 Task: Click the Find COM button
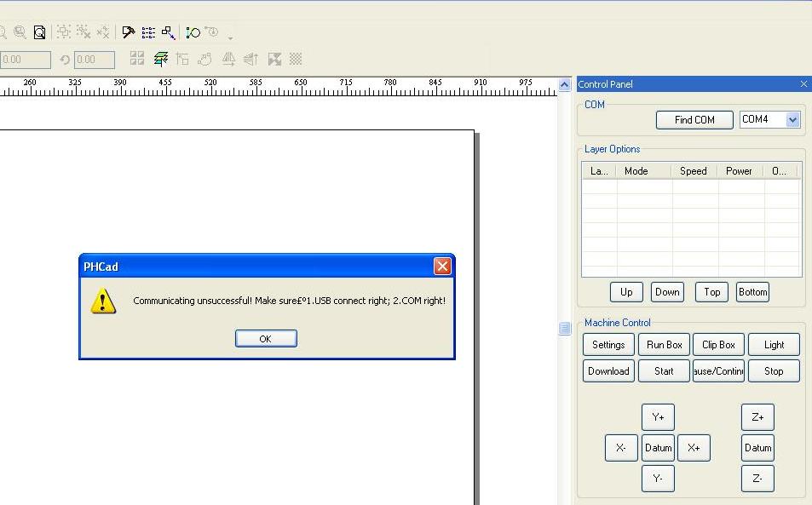click(x=694, y=120)
